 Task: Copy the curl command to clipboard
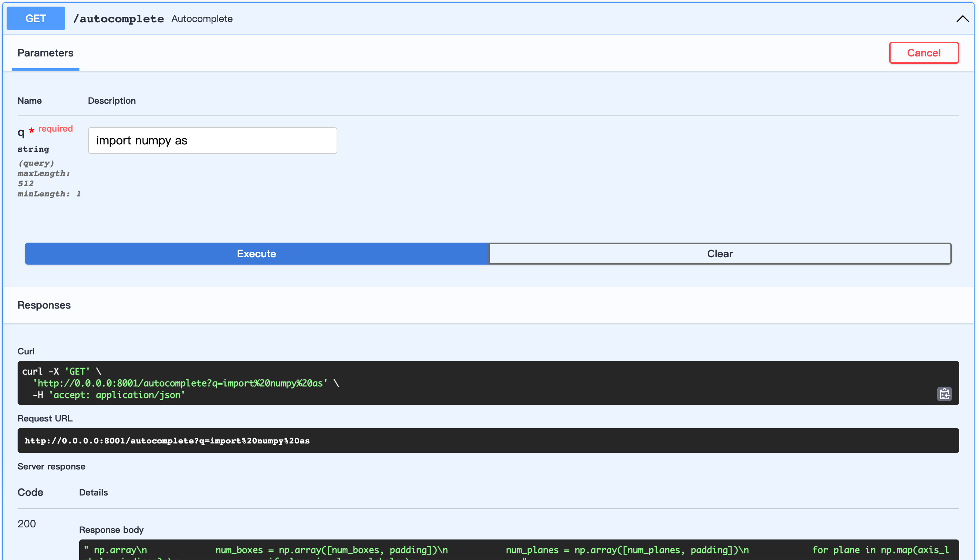pyautogui.click(x=944, y=394)
